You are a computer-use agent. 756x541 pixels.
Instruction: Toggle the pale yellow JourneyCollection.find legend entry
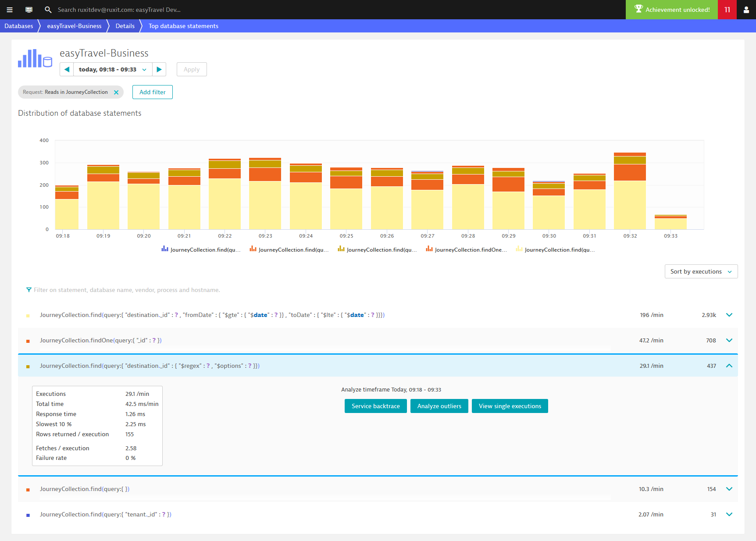click(x=556, y=249)
